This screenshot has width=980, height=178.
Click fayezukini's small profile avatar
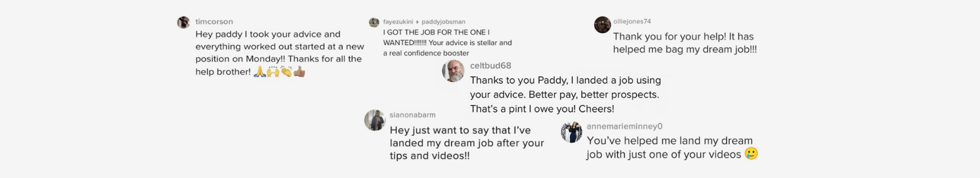[x=374, y=22]
